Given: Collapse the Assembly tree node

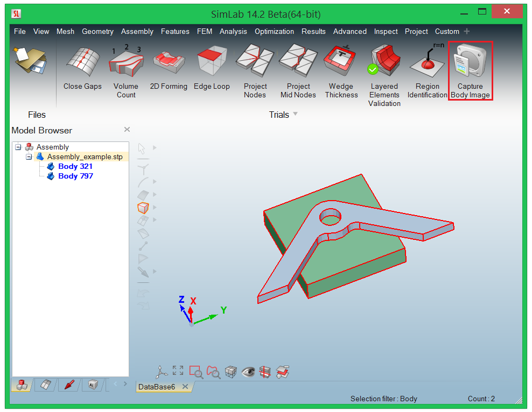Looking at the screenshot, I should [18, 147].
